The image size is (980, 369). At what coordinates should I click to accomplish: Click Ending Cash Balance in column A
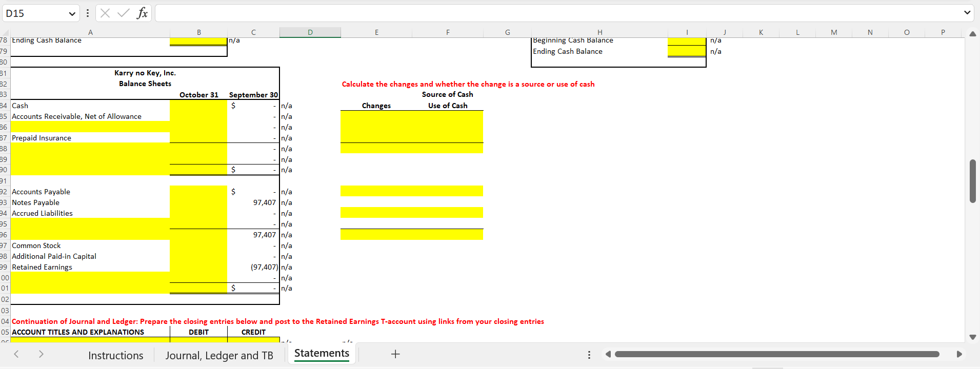point(47,40)
